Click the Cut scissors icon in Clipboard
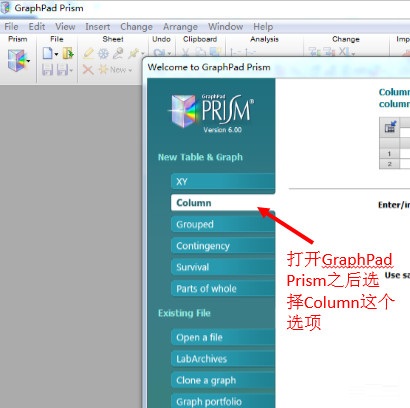 pyautogui.click(x=186, y=52)
